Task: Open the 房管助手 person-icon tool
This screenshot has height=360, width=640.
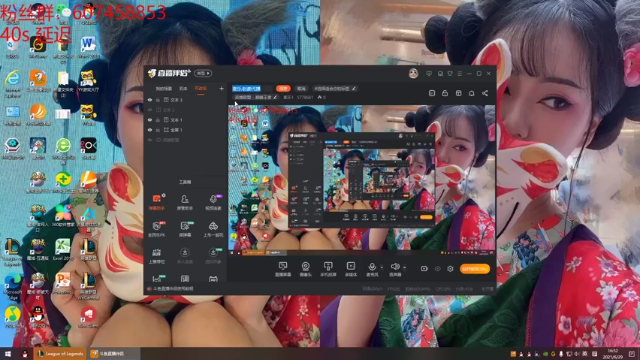Action: pyautogui.click(x=185, y=202)
